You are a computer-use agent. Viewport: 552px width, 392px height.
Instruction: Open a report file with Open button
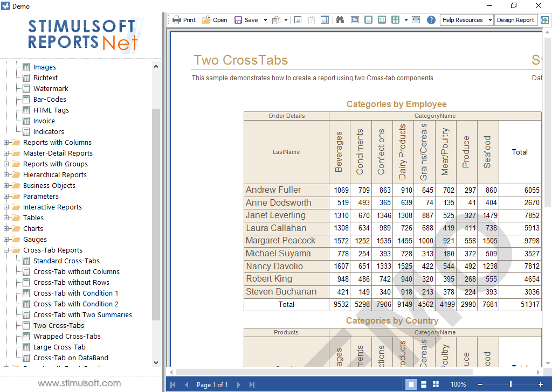coord(215,20)
